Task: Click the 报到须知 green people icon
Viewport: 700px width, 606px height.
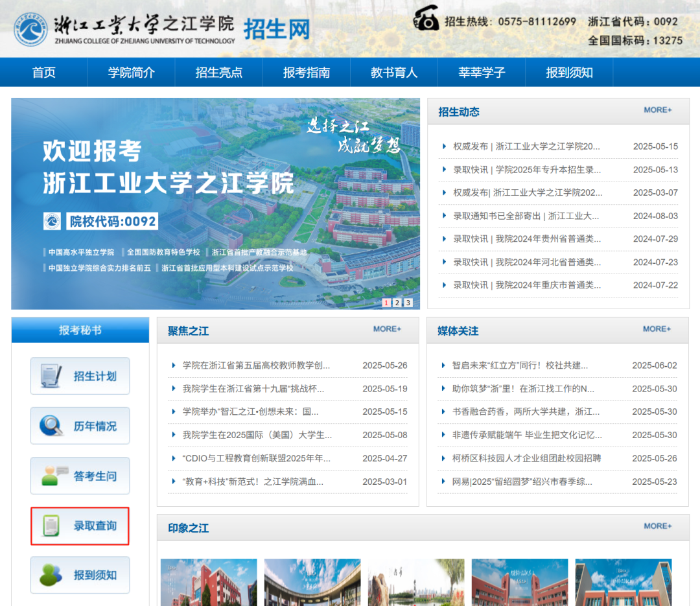Action: click(51, 575)
